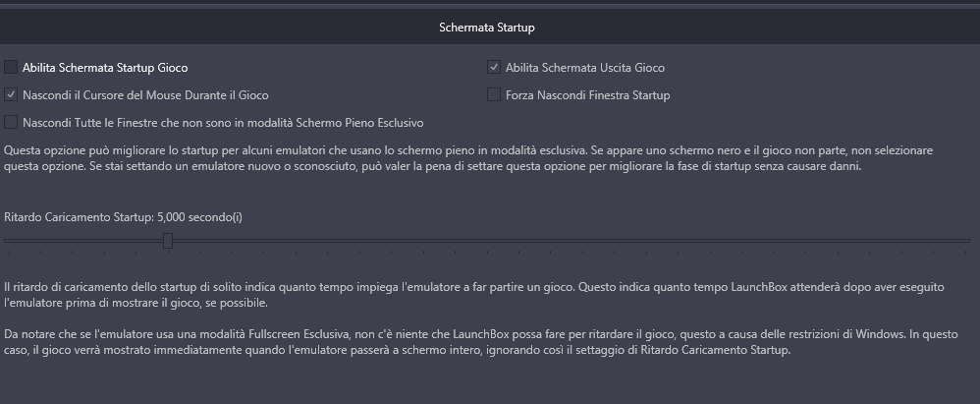Check the Nascondi Tutte le Finestre checkbox
The height and width of the screenshot is (404, 980).
[x=11, y=122]
